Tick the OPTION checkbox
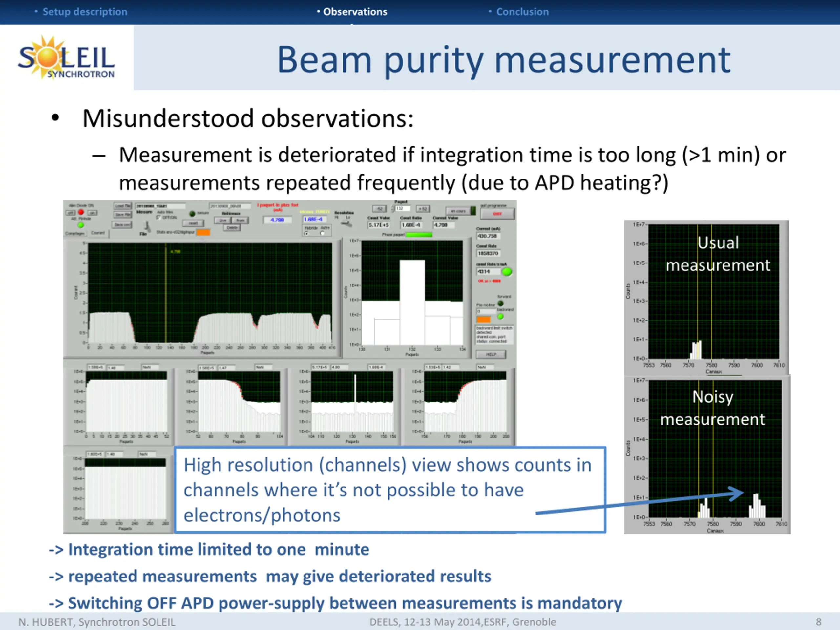Viewport: 840px width, 630px height. point(158,217)
